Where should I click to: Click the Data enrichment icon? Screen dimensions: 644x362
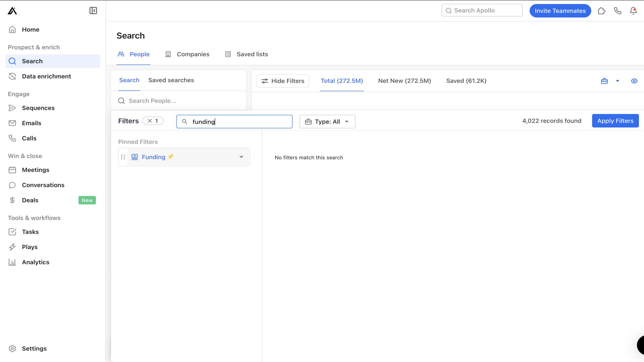pyautogui.click(x=12, y=76)
